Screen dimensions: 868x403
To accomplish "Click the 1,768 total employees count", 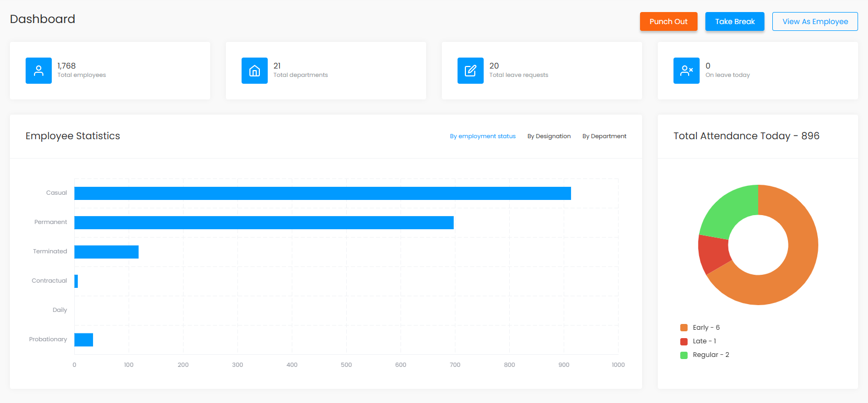I will click(66, 66).
